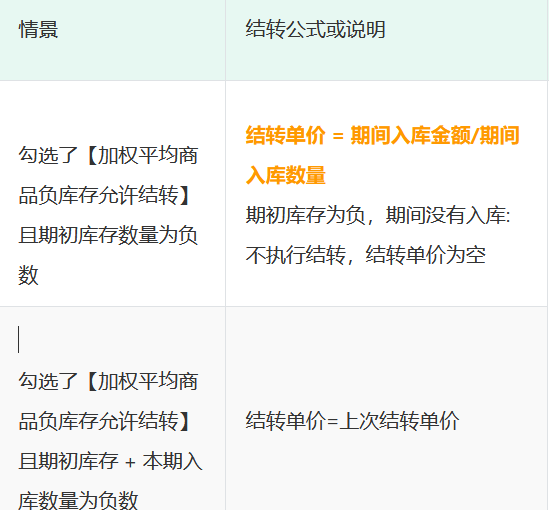This screenshot has width=549, height=510.
Task: Click blank space below the 情景 header
Action: (x=112, y=61)
